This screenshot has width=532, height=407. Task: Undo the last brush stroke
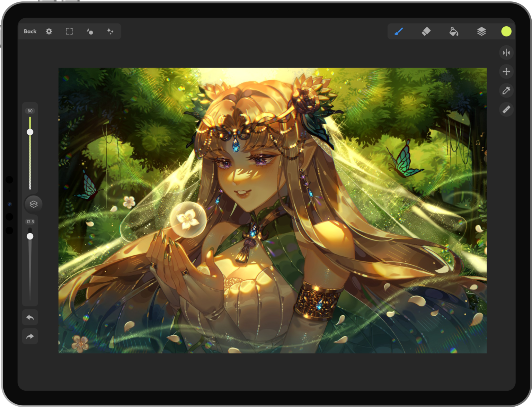click(30, 317)
